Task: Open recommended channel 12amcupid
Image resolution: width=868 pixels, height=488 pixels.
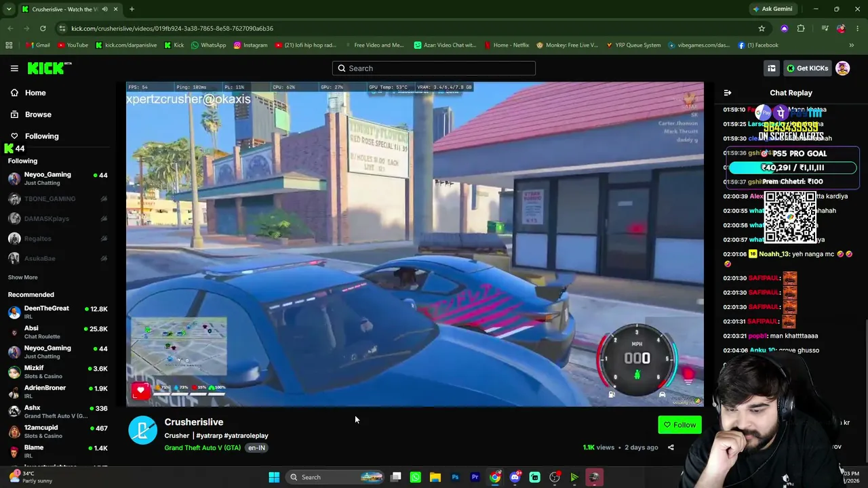Action: point(58,431)
